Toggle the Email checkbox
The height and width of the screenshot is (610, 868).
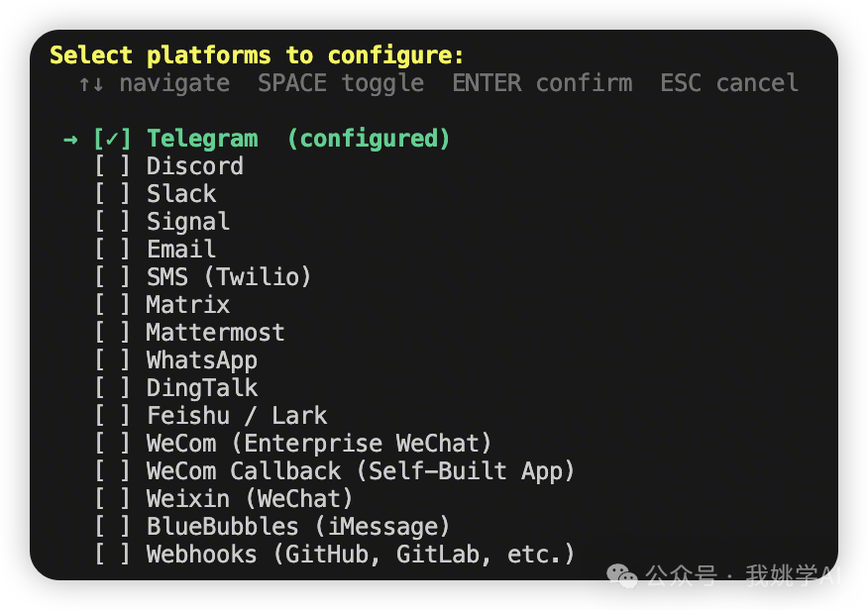point(112,250)
